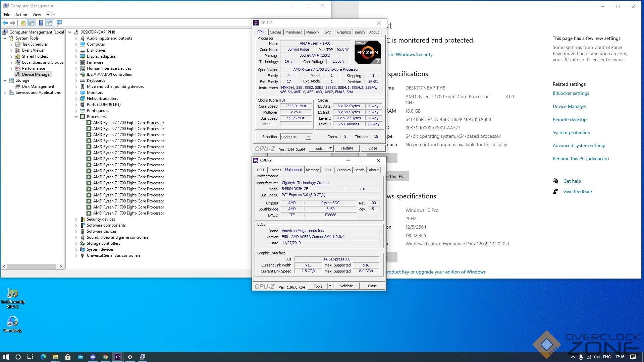Click the Up one level folder icon
This screenshot has width=644, height=362.
[x=23, y=23]
